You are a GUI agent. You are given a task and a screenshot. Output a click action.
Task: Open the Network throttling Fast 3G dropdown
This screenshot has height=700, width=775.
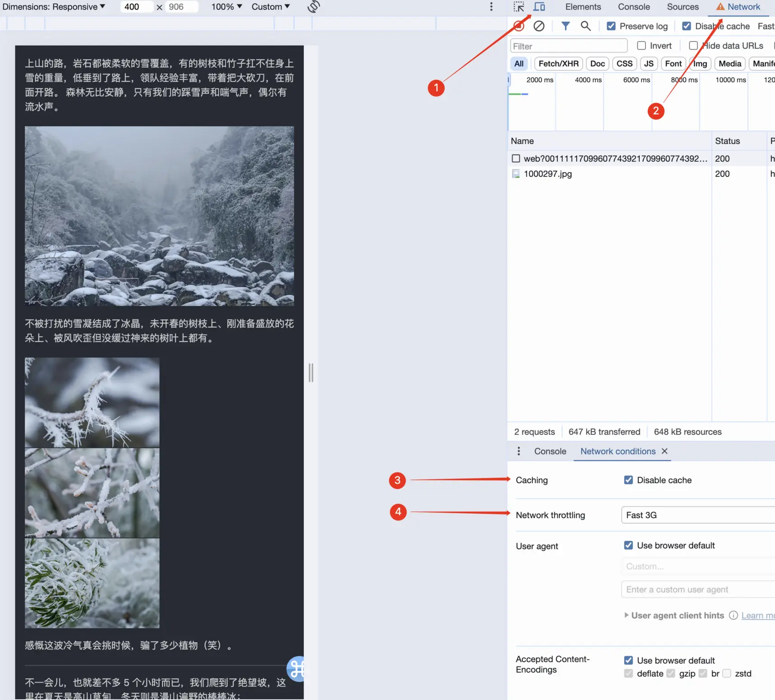[697, 515]
